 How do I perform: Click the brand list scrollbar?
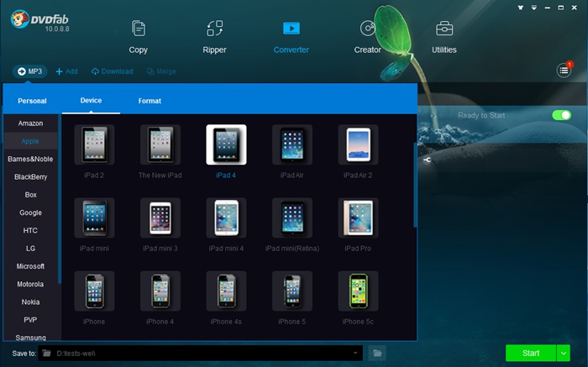click(x=60, y=201)
